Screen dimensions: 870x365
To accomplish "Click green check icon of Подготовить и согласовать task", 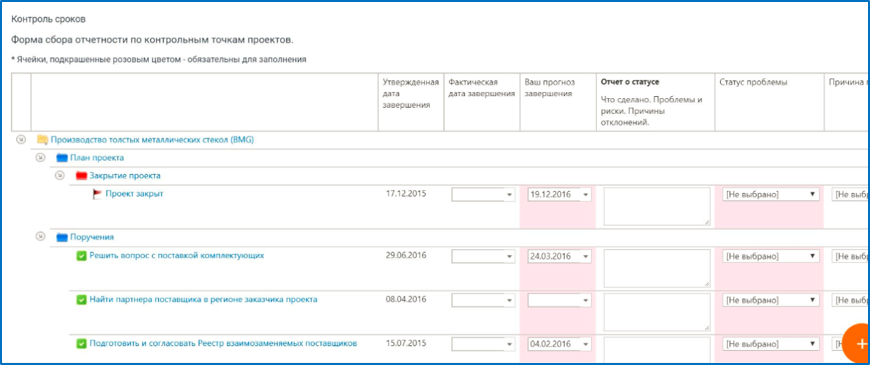I will pos(81,344).
